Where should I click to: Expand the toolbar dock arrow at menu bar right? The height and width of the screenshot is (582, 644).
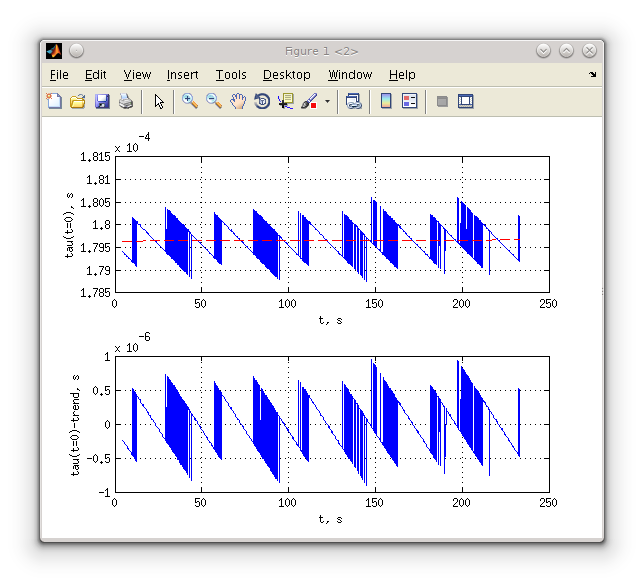592,75
